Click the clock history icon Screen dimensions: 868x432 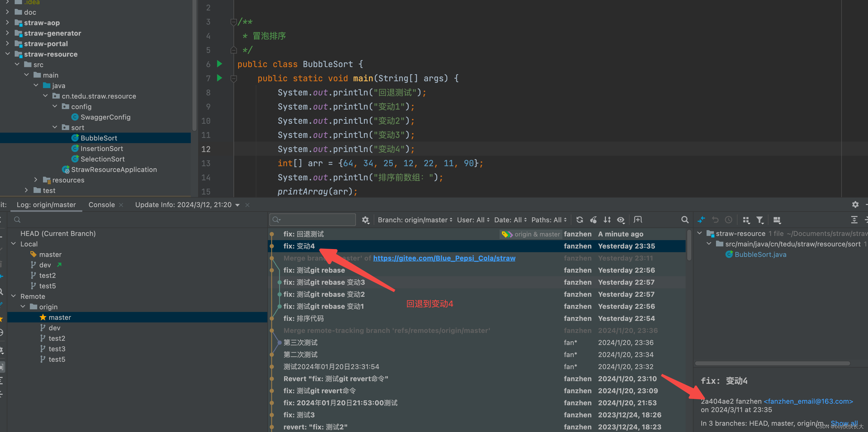point(729,220)
